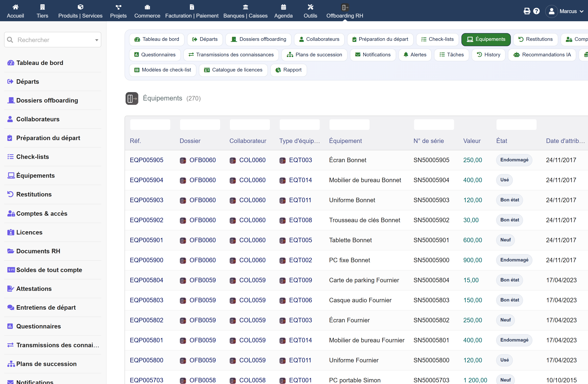
Task: Open Produits | Services cube icon
Action: click(80, 7)
